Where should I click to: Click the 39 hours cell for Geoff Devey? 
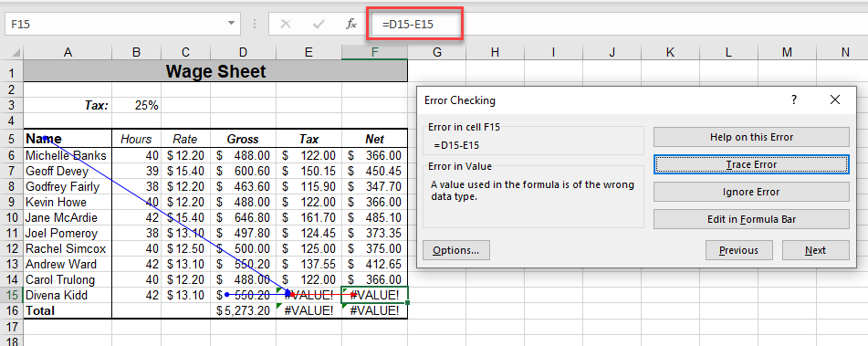point(137,171)
